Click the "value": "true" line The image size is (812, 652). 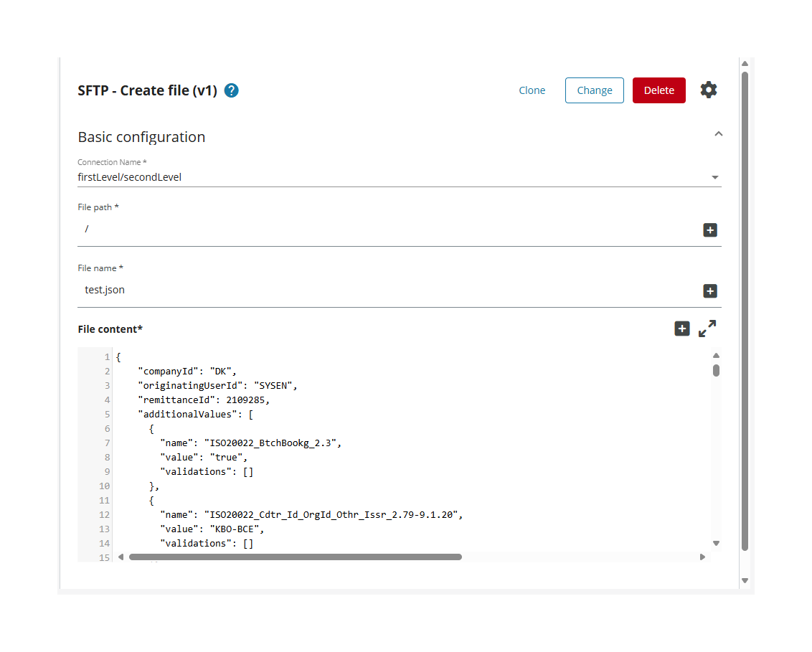[204, 458]
